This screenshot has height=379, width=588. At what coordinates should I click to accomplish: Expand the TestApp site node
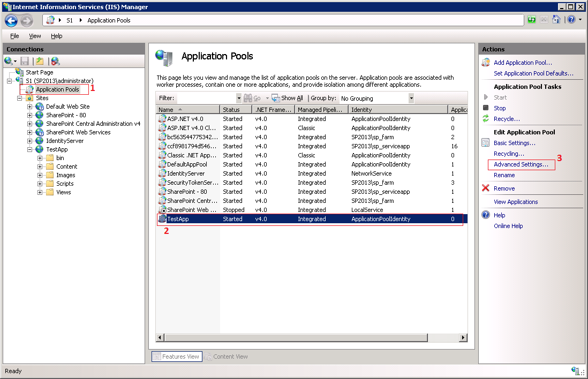[31, 149]
